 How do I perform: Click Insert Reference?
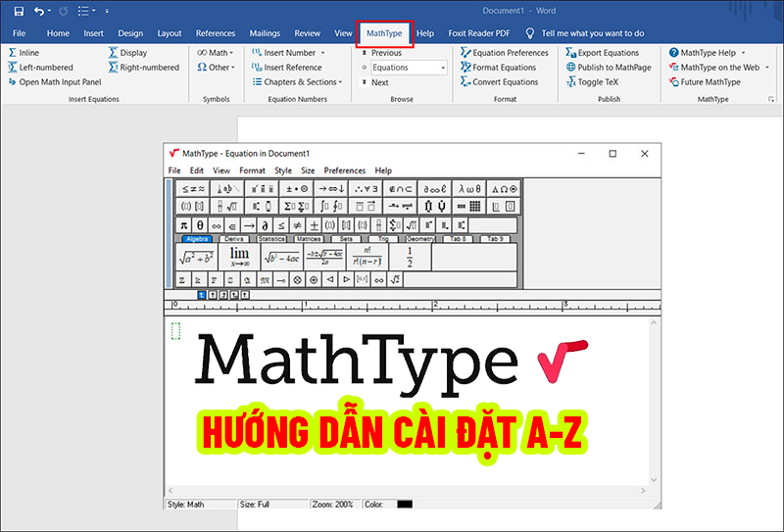point(286,67)
